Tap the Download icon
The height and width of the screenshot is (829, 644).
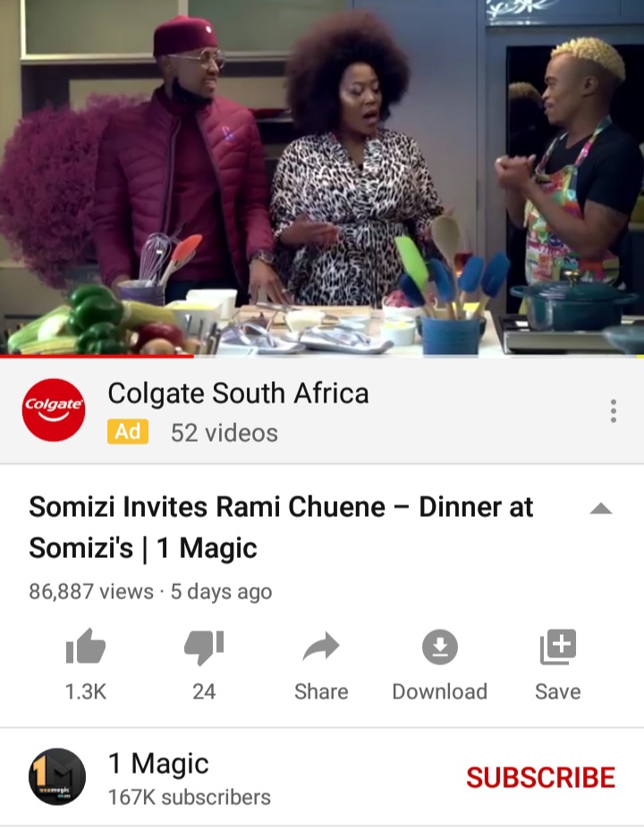tap(439, 647)
